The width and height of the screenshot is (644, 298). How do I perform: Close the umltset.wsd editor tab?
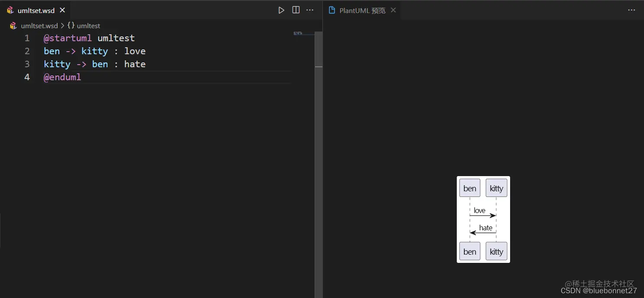click(x=62, y=10)
